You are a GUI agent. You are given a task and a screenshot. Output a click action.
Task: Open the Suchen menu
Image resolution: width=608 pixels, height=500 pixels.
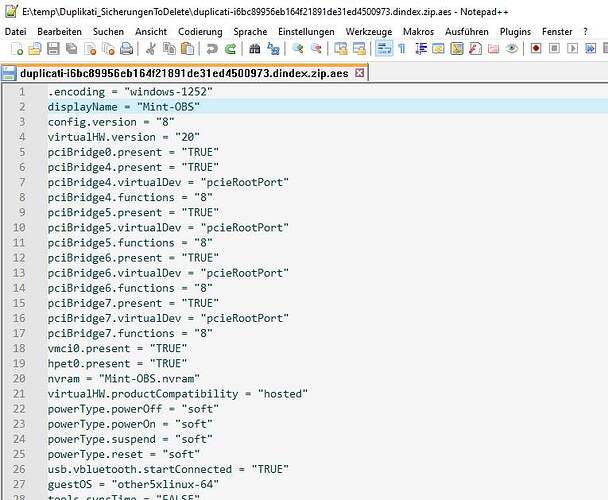tap(108, 32)
